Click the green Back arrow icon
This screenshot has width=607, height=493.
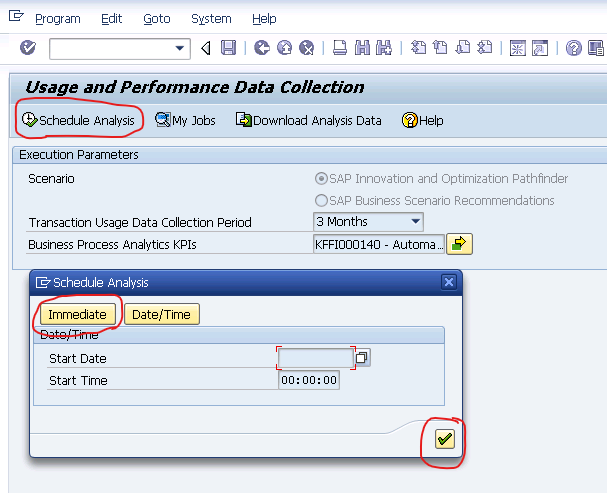[x=262, y=48]
